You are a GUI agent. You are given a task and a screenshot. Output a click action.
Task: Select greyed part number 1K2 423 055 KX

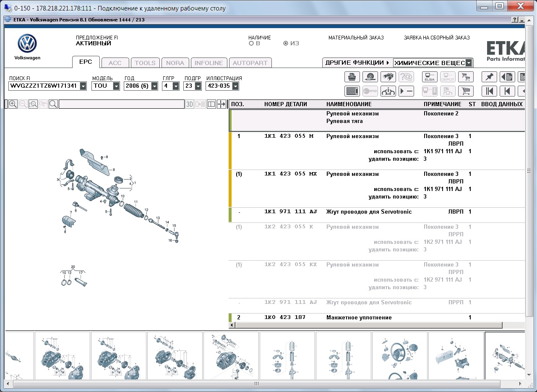(x=290, y=265)
